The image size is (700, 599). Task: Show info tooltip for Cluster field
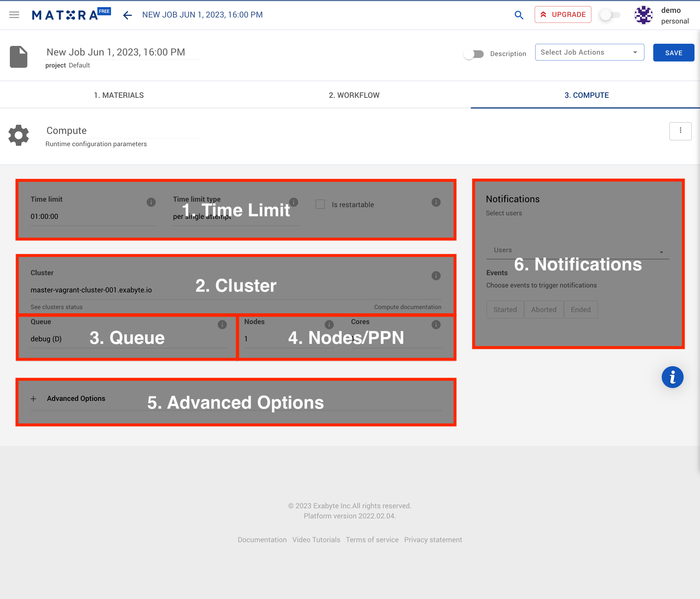tap(436, 275)
